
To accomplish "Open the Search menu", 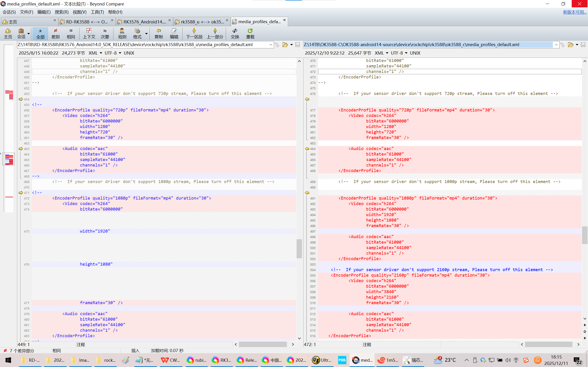I will click(x=62, y=12).
